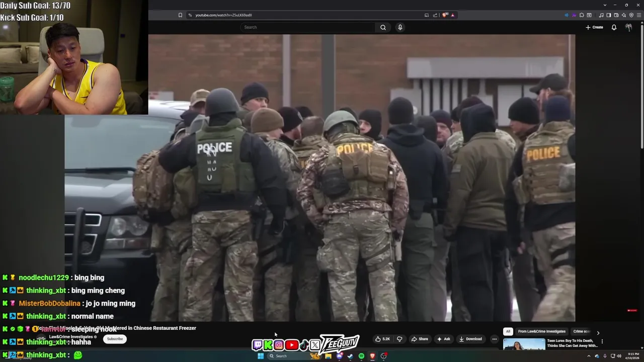Screen dimensions: 644x362
Task: Toggle the browser sidebar panel icon
Action: coord(609,15)
